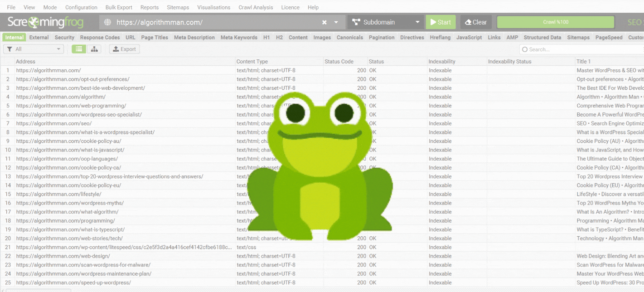Open the Subdomain crawl mode dropdown

tap(386, 22)
